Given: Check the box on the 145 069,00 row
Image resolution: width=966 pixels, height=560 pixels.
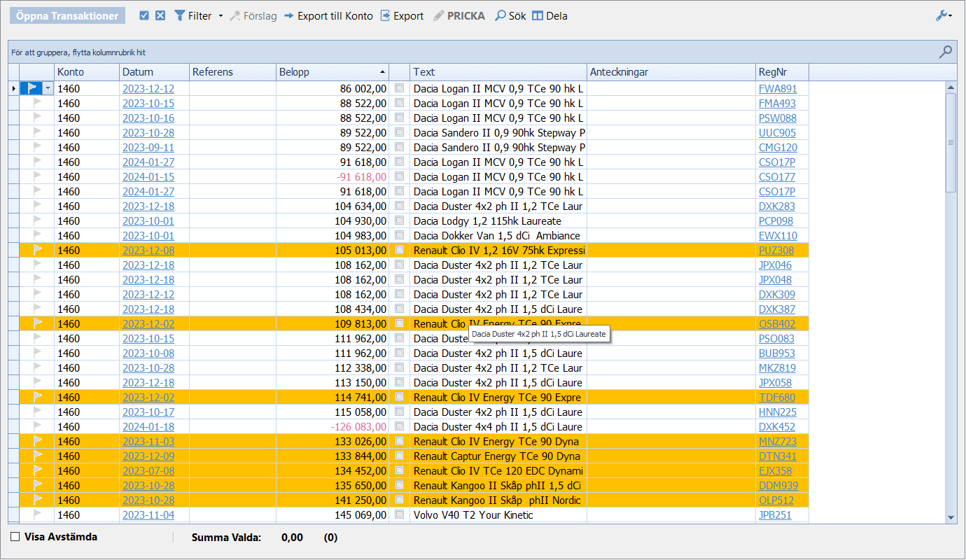Looking at the screenshot, I should coord(400,514).
